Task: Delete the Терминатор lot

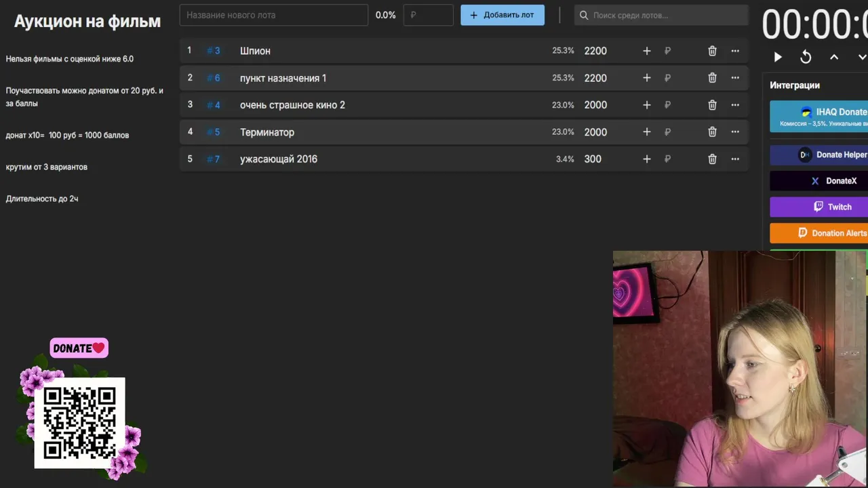Action: (x=712, y=132)
